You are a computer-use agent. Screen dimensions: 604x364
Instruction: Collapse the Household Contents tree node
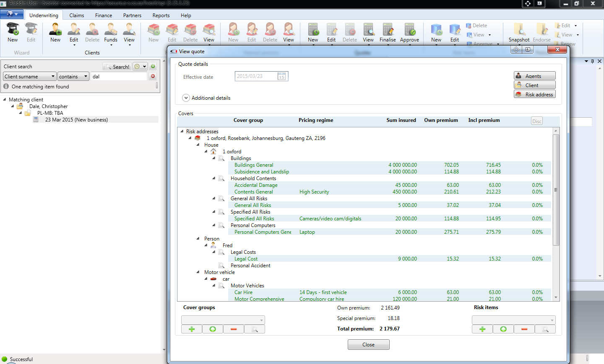pyautogui.click(x=214, y=178)
